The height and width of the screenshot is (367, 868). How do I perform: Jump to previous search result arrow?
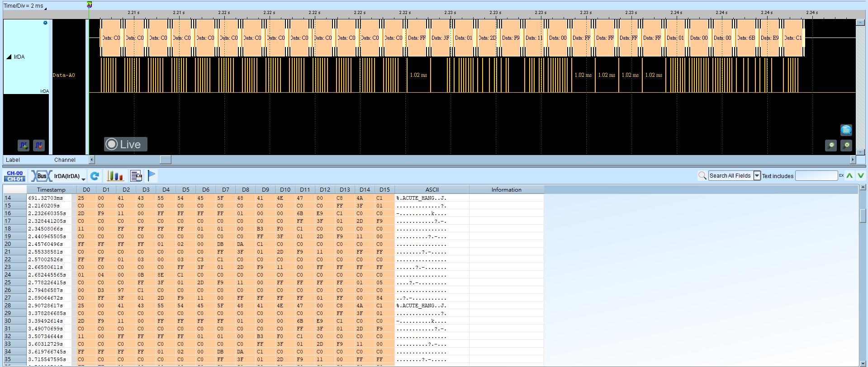850,176
